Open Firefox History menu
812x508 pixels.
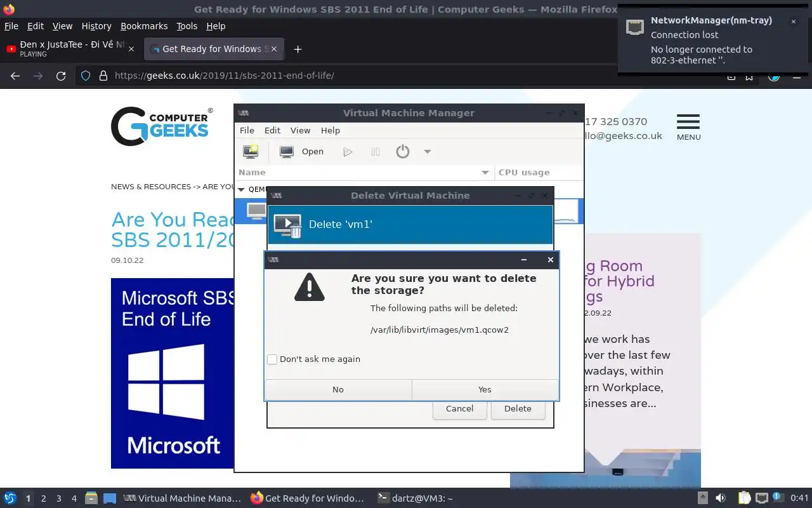coord(96,26)
